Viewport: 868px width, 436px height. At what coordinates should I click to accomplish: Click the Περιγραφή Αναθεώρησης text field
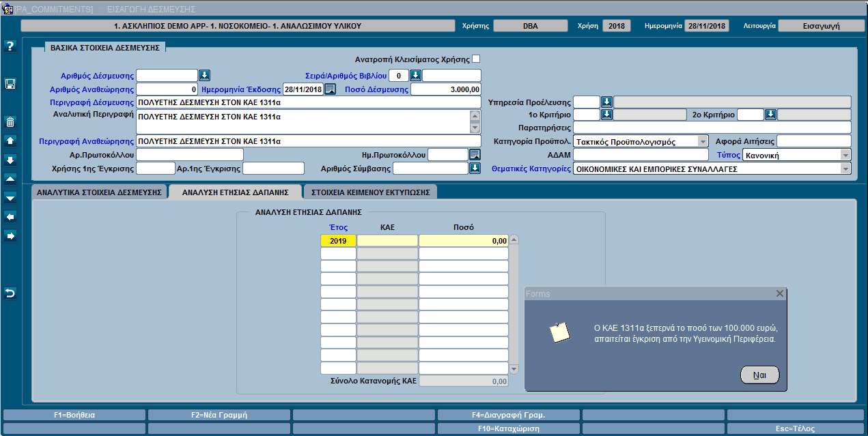point(309,141)
